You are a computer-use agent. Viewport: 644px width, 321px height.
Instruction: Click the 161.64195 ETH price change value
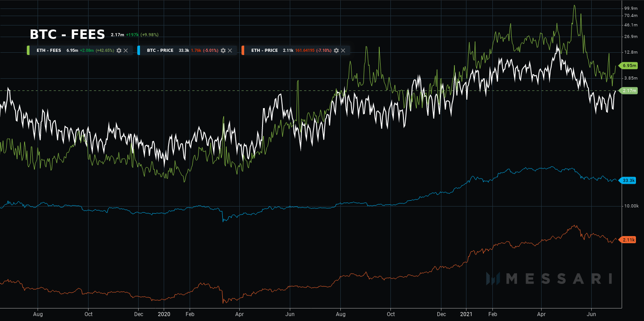point(305,51)
